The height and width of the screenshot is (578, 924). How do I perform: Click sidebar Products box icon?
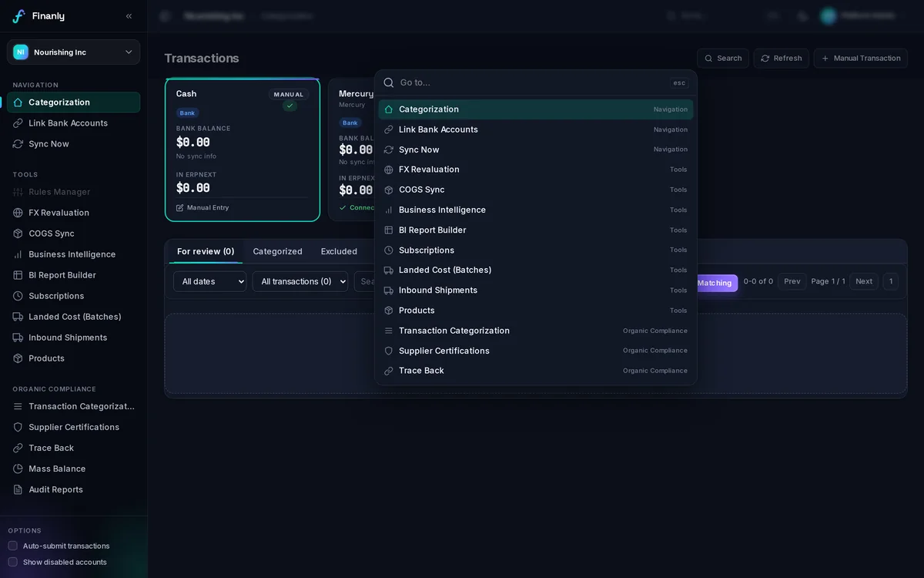(x=18, y=358)
